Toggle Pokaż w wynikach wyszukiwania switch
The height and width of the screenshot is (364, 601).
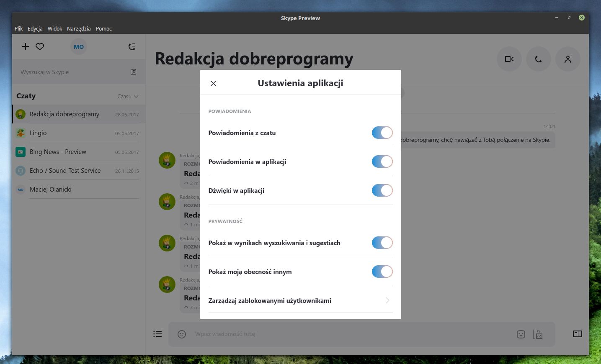click(382, 243)
